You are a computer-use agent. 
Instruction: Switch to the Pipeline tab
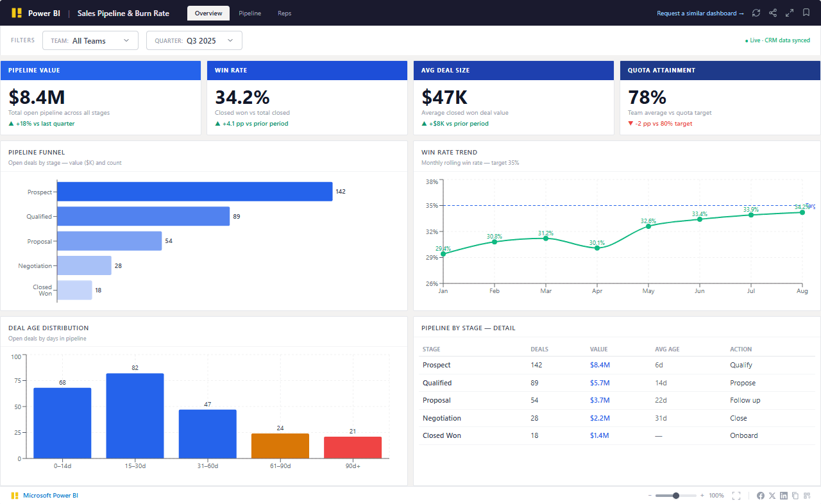(250, 13)
